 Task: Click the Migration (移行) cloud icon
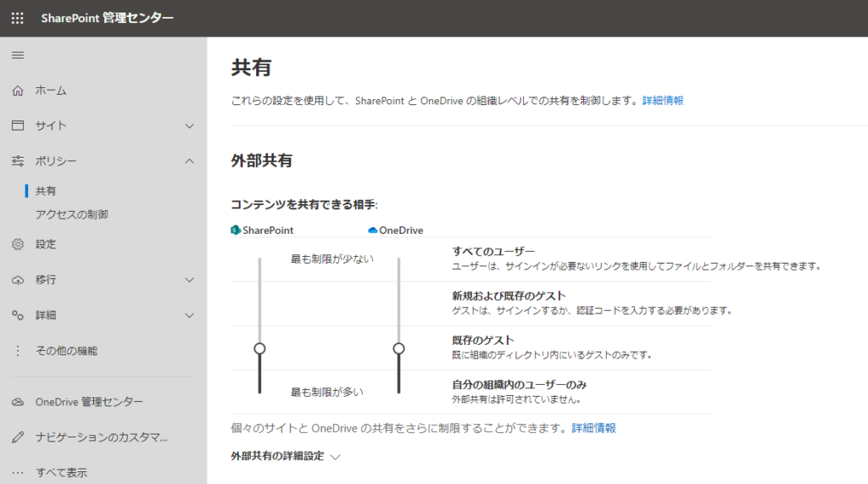pyautogui.click(x=18, y=280)
